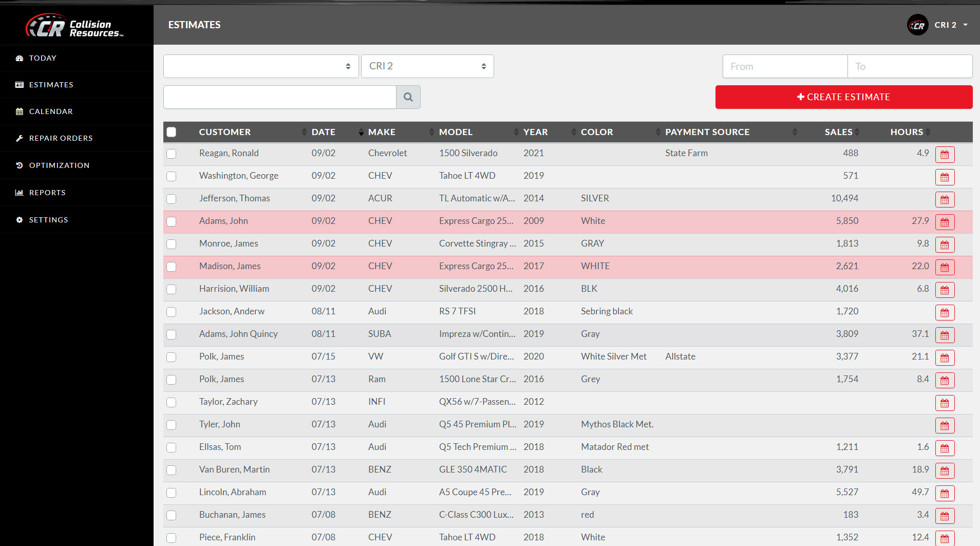Open the CRI 2 location dropdown
The image size is (980, 546).
(x=427, y=66)
